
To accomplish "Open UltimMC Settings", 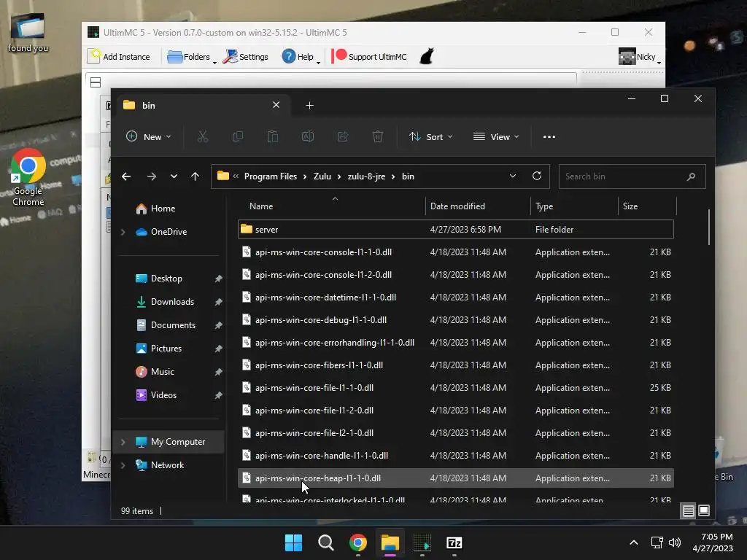I will click(245, 57).
